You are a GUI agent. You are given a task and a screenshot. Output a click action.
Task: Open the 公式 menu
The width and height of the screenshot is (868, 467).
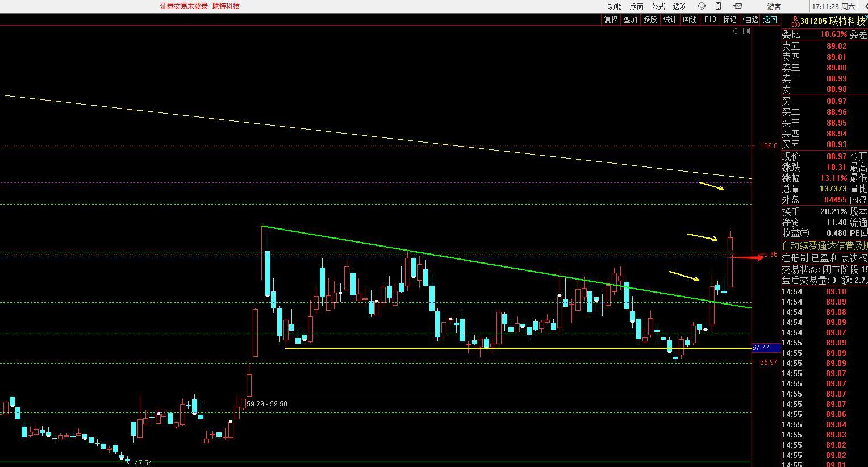(x=658, y=6)
